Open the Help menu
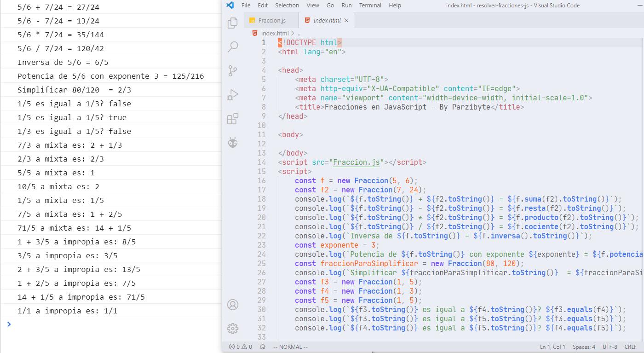The image size is (644, 353). click(x=395, y=6)
